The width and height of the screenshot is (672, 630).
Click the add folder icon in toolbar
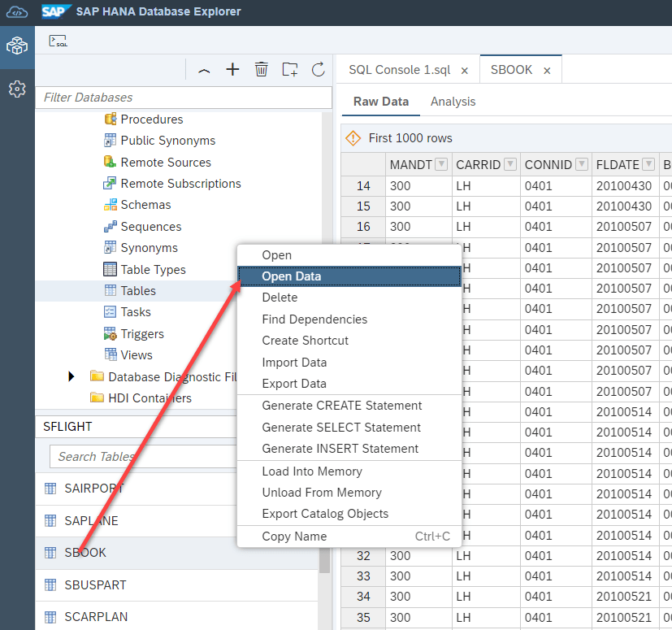290,70
